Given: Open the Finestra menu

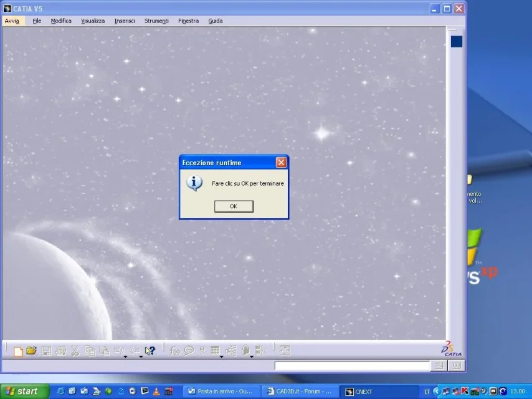Looking at the screenshot, I should [x=188, y=21].
